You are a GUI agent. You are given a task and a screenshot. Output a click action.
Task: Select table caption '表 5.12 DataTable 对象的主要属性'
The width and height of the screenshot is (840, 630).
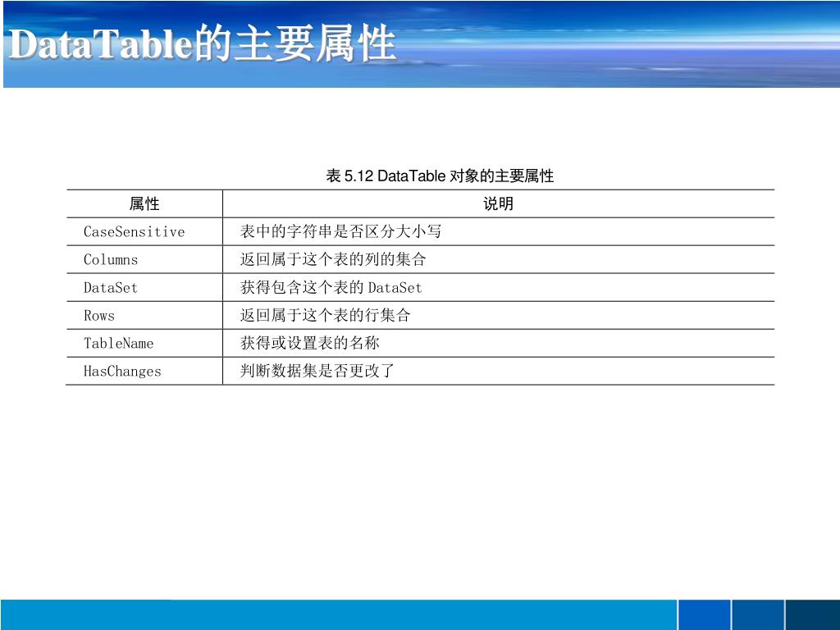click(440, 176)
